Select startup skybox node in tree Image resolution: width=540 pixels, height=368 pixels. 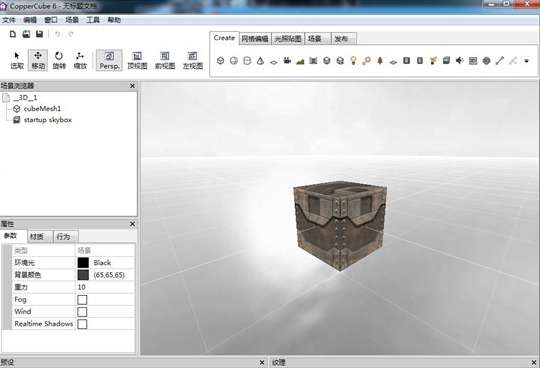click(x=48, y=120)
